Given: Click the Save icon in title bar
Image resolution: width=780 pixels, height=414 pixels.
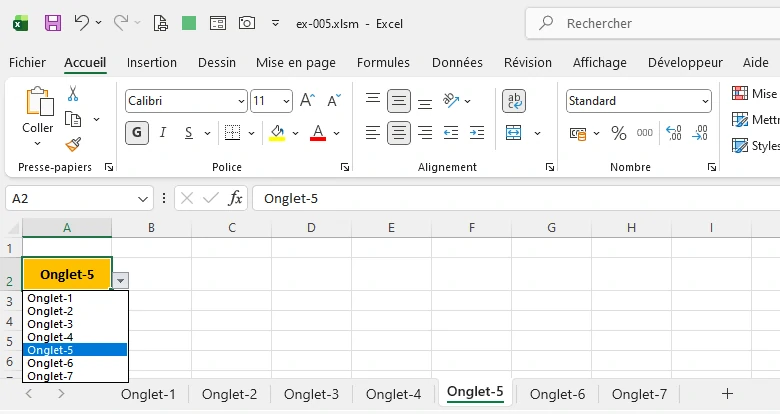Looking at the screenshot, I should (x=53, y=22).
